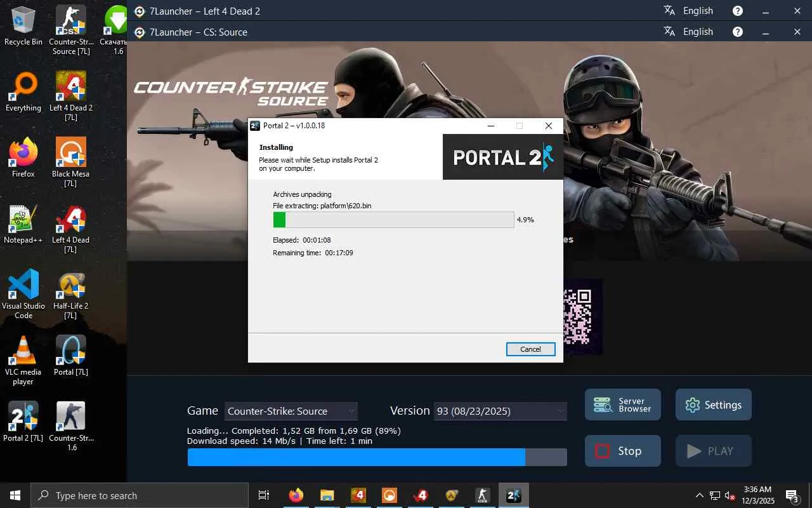Viewport: 812px width, 508px height.
Task: Click the blue download progress bar in the launcher
Action: tap(377, 457)
